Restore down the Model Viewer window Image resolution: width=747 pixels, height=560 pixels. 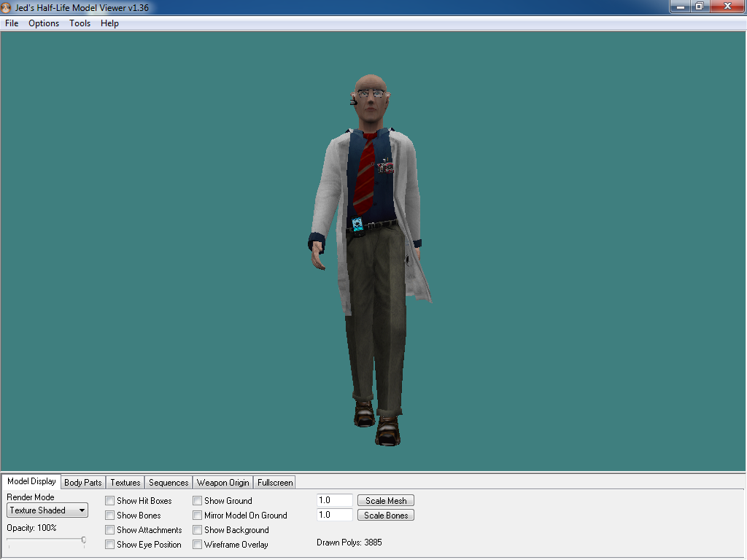pyautogui.click(x=700, y=7)
